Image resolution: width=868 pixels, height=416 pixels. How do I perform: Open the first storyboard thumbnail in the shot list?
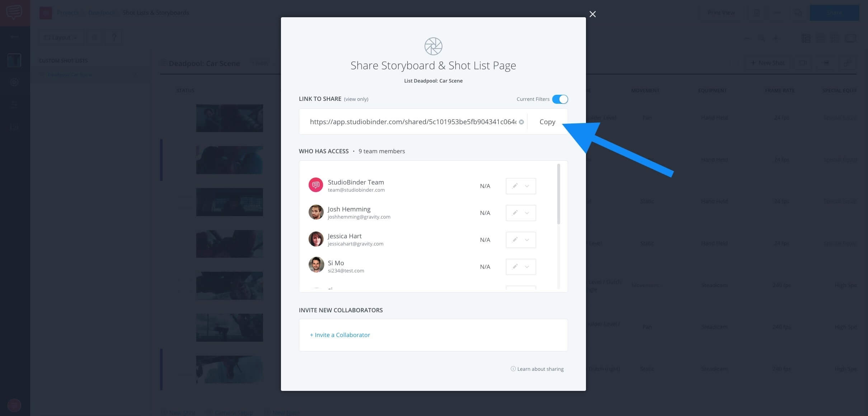(229, 118)
